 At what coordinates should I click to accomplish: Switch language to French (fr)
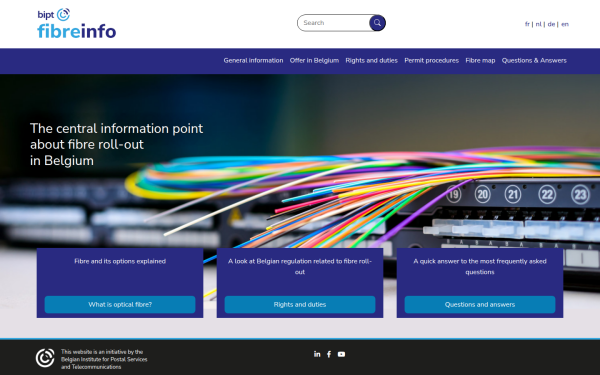(527, 24)
